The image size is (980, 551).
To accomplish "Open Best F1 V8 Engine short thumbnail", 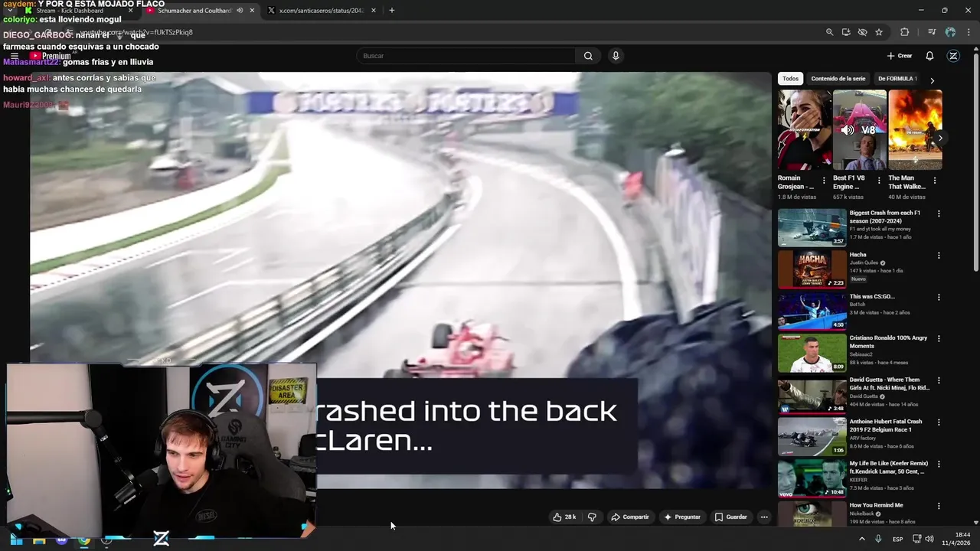I will coord(860,129).
